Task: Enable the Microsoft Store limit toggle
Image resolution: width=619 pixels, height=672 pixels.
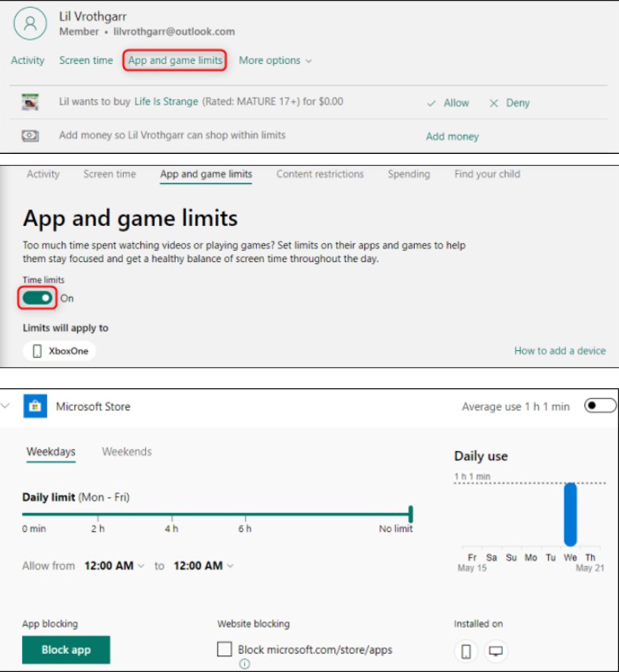Action: point(600,406)
